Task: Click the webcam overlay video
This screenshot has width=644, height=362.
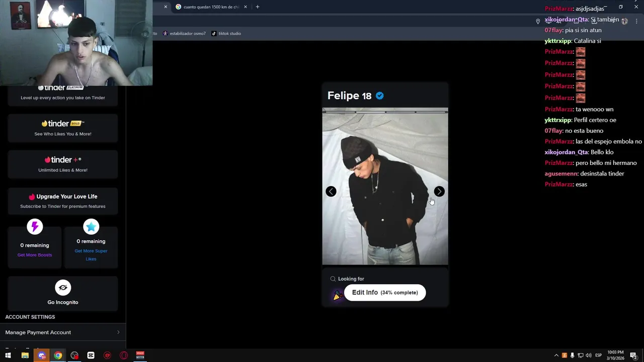Action: click(76, 43)
